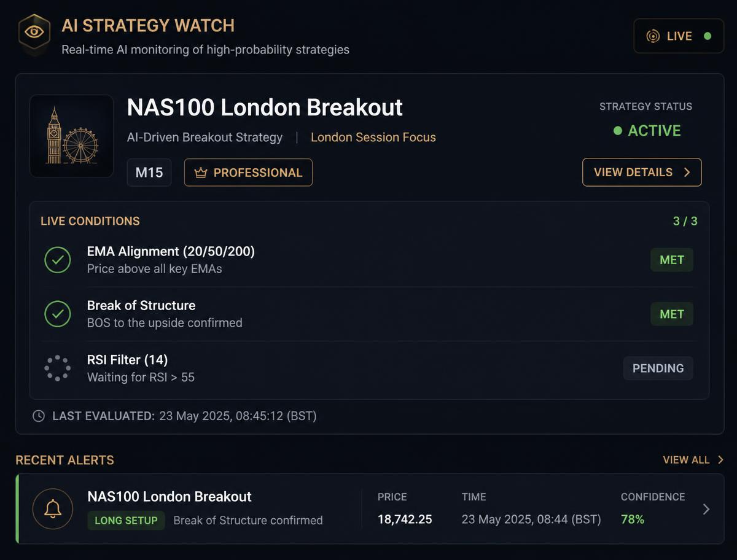Click the Break of Structure condition title
This screenshot has height=560, width=737.
coord(141,305)
